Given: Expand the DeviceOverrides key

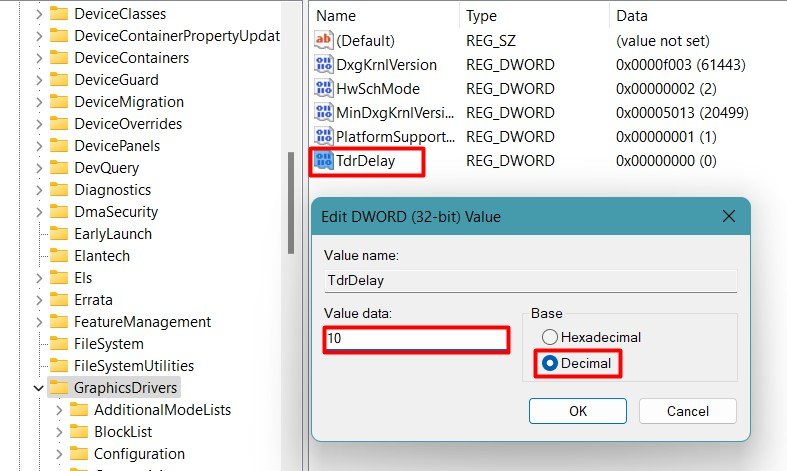Looking at the screenshot, I should coord(39,124).
